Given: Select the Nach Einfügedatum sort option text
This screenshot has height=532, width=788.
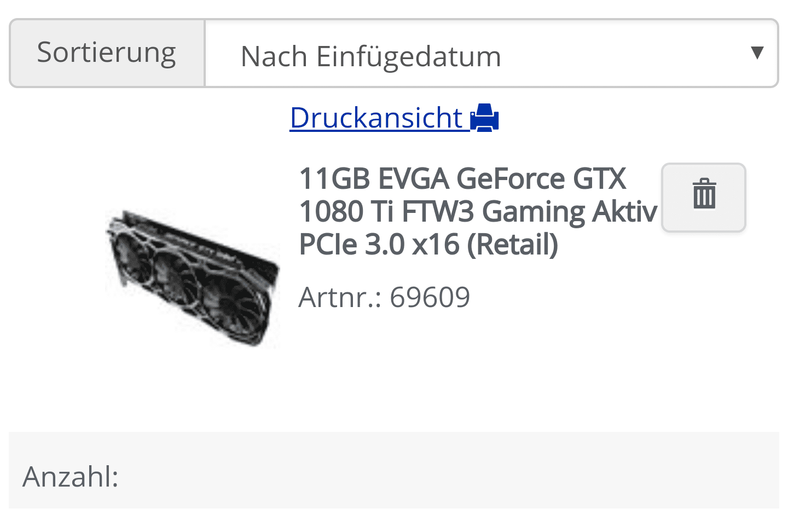Looking at the screenshot, I should 370,56.
